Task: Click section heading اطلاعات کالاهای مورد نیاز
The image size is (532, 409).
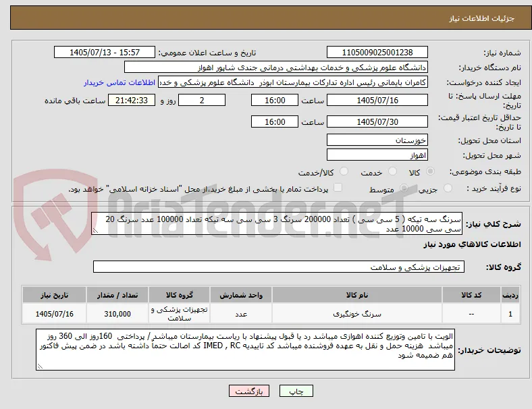Action: pos(472,244)
